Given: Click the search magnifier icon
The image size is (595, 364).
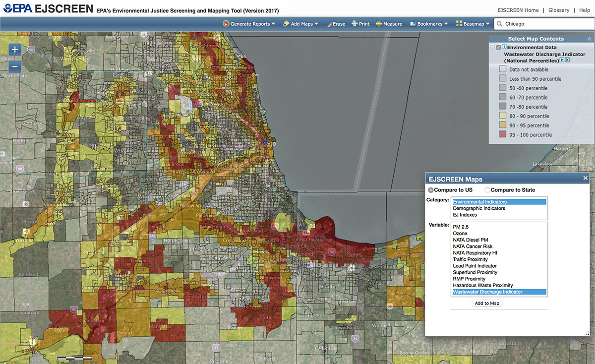Looking at the screenshot, I should coord(499,24).
